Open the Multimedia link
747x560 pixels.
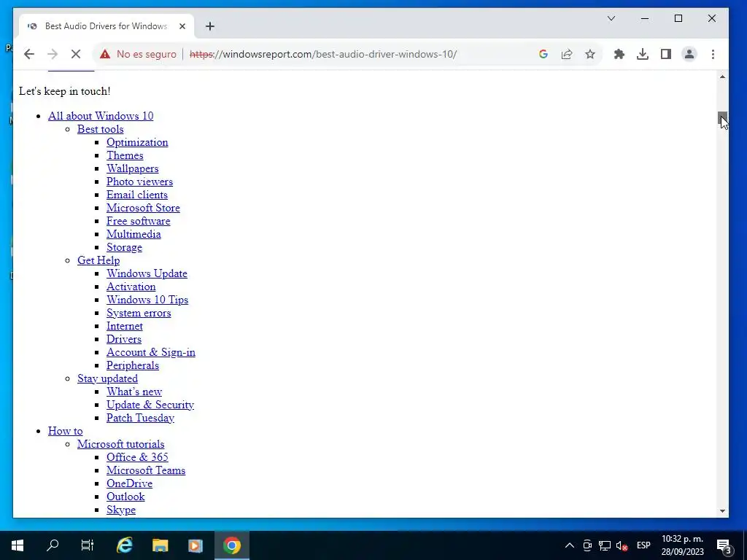[x=134, y=234]
